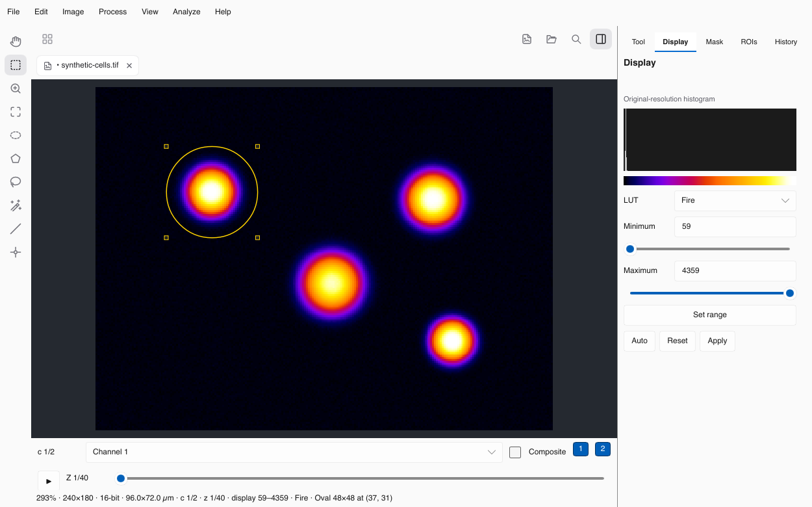Viewport: 812px width, 507px height.
Task: Click the 'c 1/2' channel label
Action: (46, 452)
